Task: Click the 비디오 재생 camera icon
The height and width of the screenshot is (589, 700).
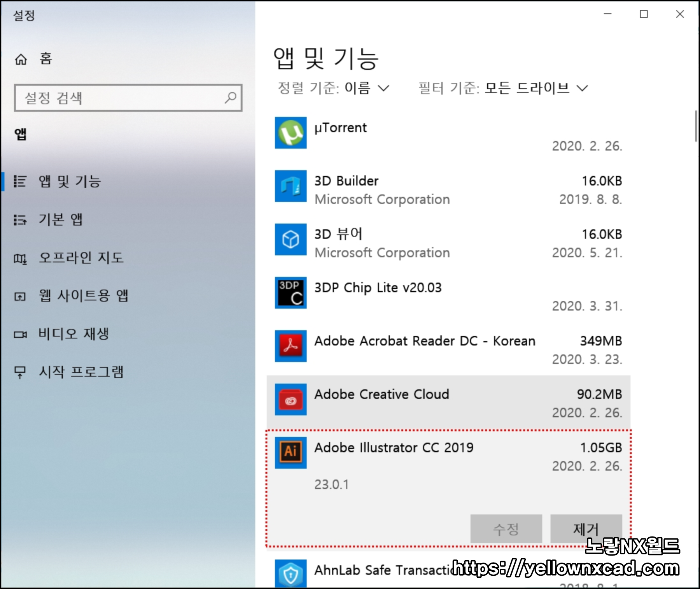Action: point(20,335)
